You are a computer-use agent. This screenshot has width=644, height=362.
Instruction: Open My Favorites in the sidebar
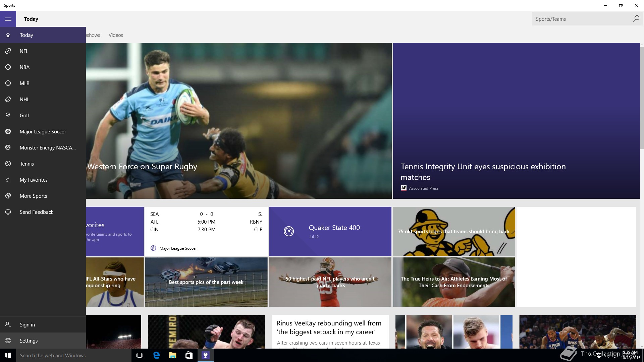click(43, 180)
